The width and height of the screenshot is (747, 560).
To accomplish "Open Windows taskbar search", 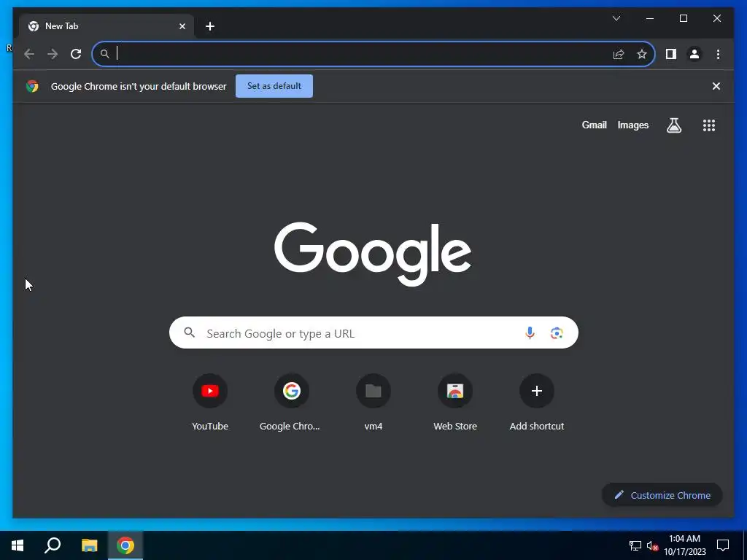I will point(53,545).
